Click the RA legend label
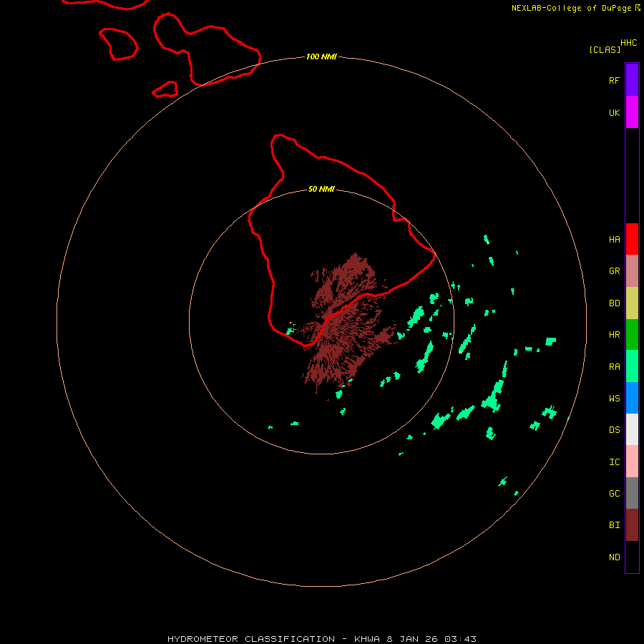The height and width of the screenshot is (644, 644). click(x=614, y=366)
